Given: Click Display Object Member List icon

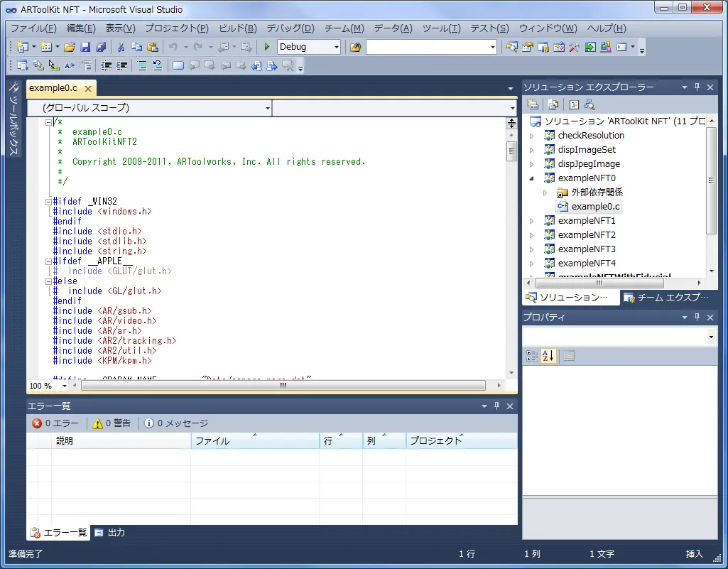Looking at the screenshot, I should pos(22,65).
